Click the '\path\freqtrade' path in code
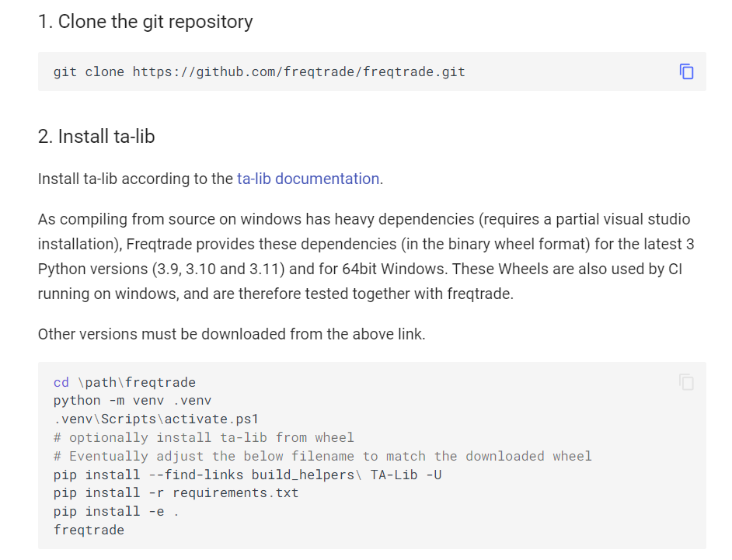This screenshot has height=560, width=732. 137,383
